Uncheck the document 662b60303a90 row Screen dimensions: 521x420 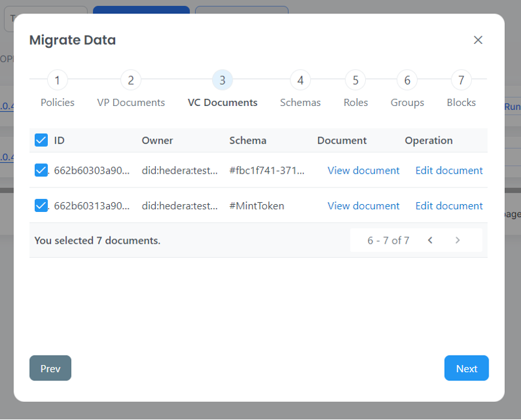41,170
